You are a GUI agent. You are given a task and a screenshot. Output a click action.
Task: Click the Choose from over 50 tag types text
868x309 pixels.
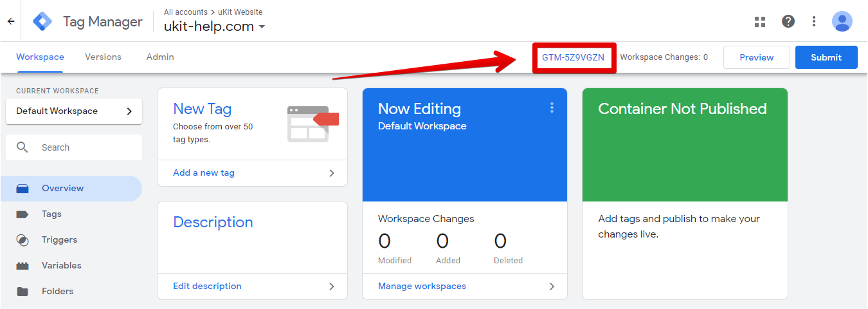point(213,133)
